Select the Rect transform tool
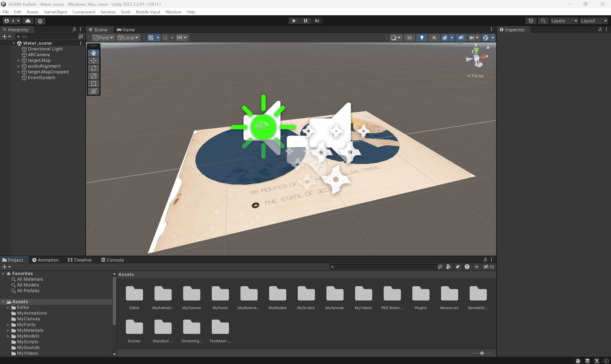 (94, 84)
